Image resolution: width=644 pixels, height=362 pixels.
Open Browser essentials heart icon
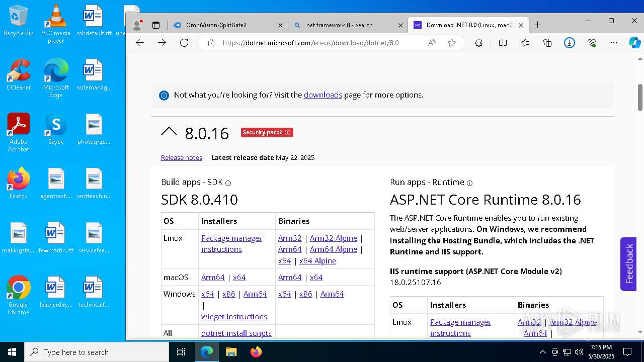tap(592, 43)
